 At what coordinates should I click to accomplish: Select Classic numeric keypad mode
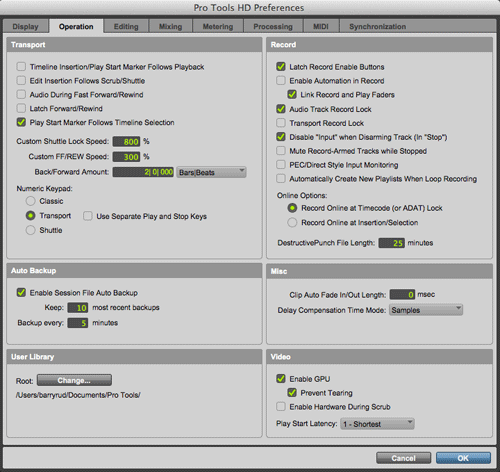[31, 201]
